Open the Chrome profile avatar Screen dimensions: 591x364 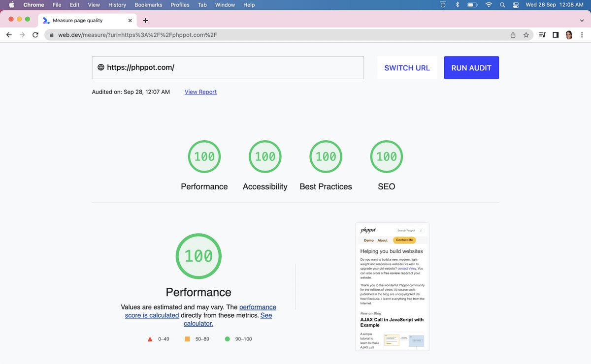pyautogui.click(x=569, y=35)
